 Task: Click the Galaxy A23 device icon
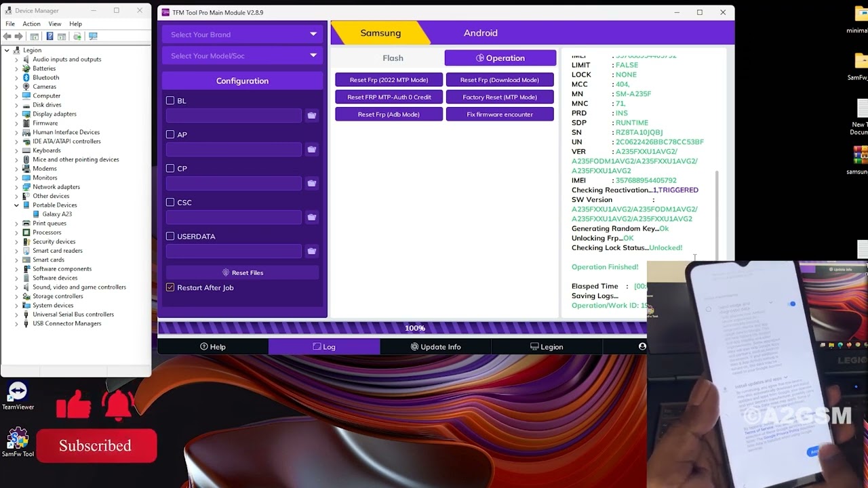click(x=37, y=214)
